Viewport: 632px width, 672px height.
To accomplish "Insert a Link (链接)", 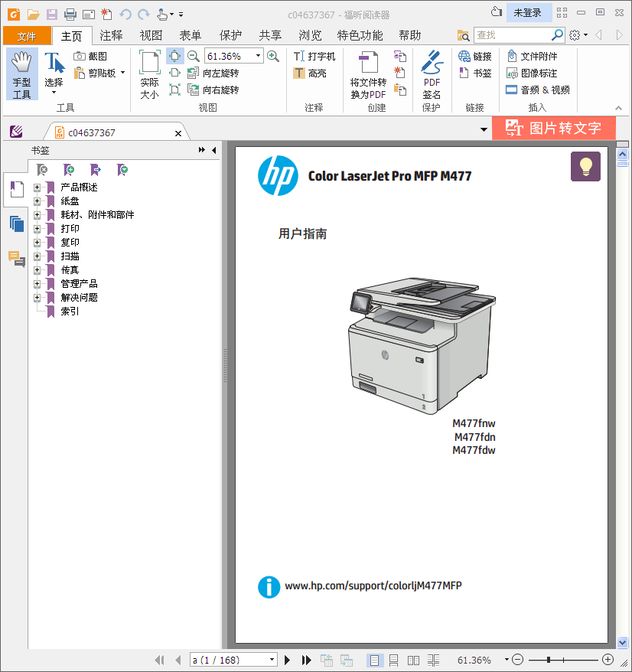I will tap(474, 56).
